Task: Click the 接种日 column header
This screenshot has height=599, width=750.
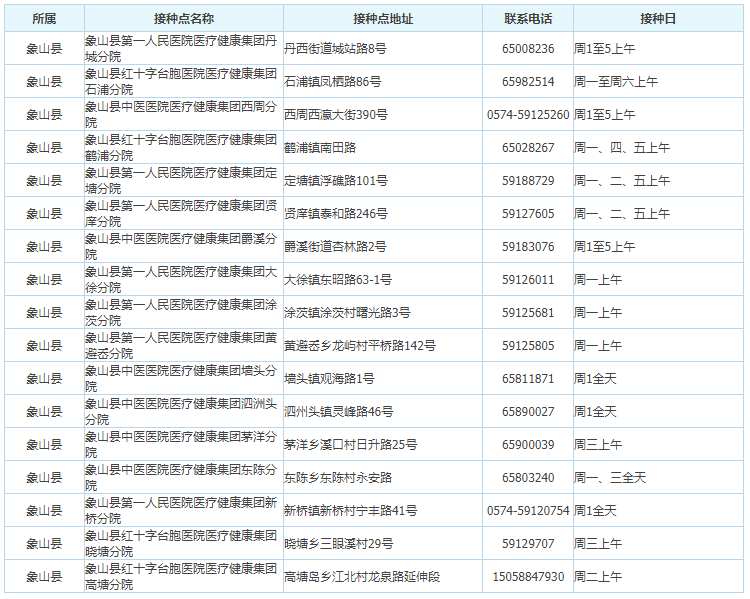Action: click(658, 19)
